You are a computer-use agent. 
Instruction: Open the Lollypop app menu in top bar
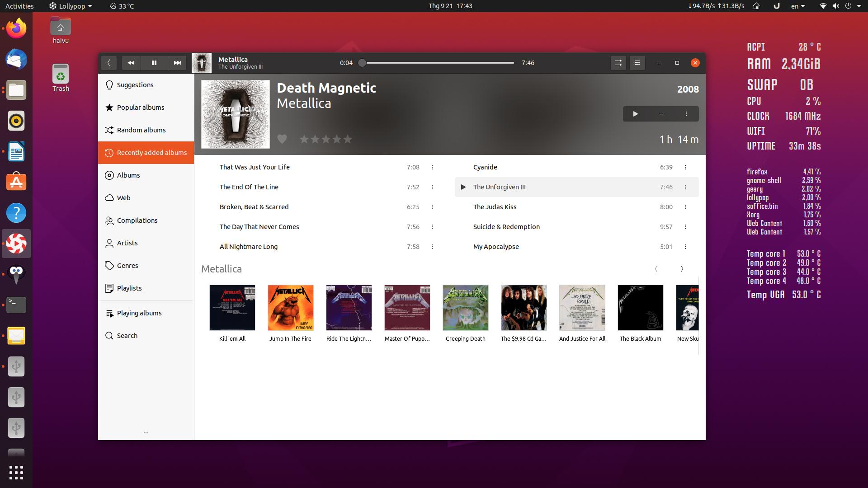click(71, 6)
